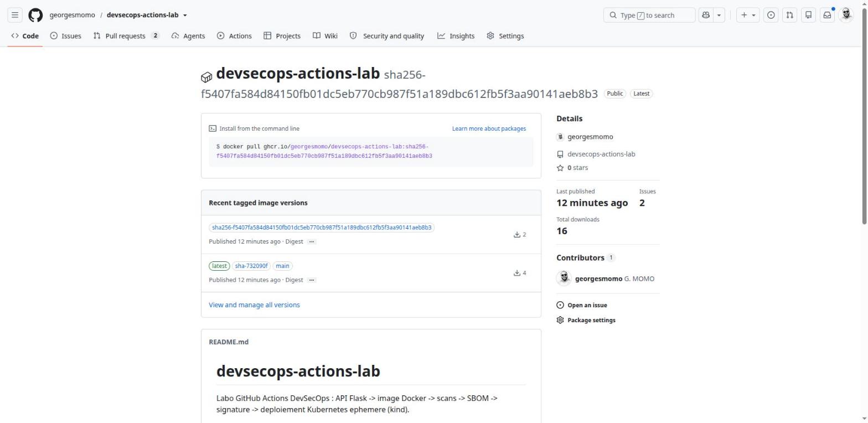The image size is (868, 423).
Task: Open the devsecops-actions-lab repository link in Details
Action: (601, 154)
